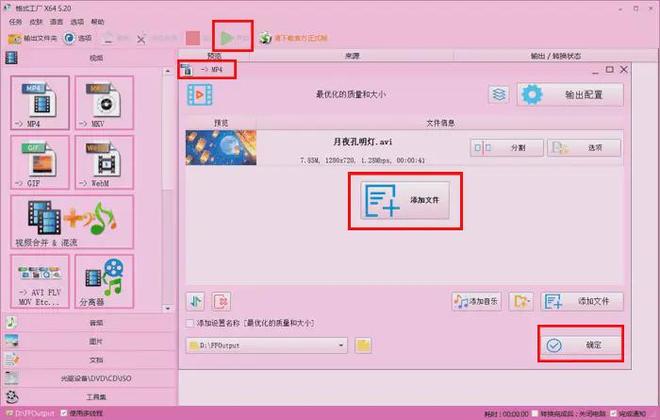The height and width of the screenshot is (420, 660).
Task: Toggle the completion notification checkbox (完成通知)
Action: pyautogui.click(x=613, y=414)
